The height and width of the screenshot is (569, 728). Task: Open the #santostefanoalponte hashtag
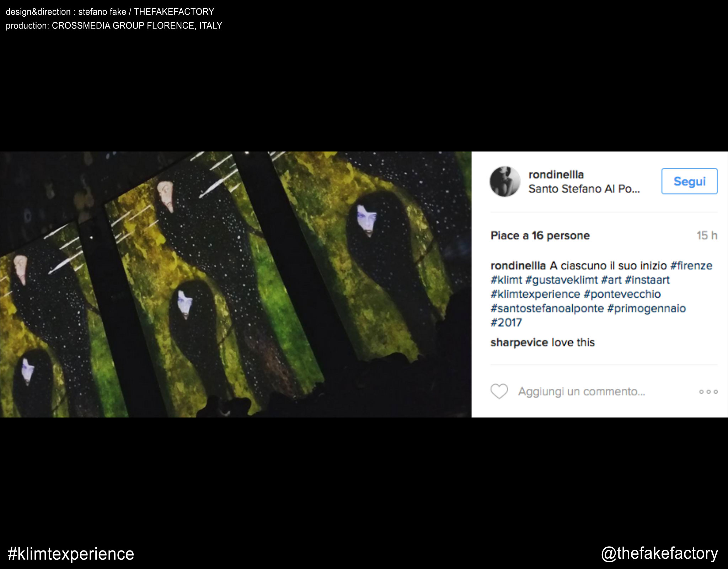(x=547, y=308)
